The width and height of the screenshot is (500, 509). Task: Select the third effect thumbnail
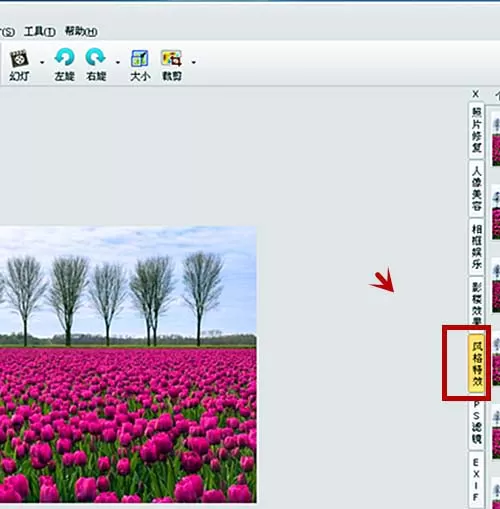(x=496, y=286)
